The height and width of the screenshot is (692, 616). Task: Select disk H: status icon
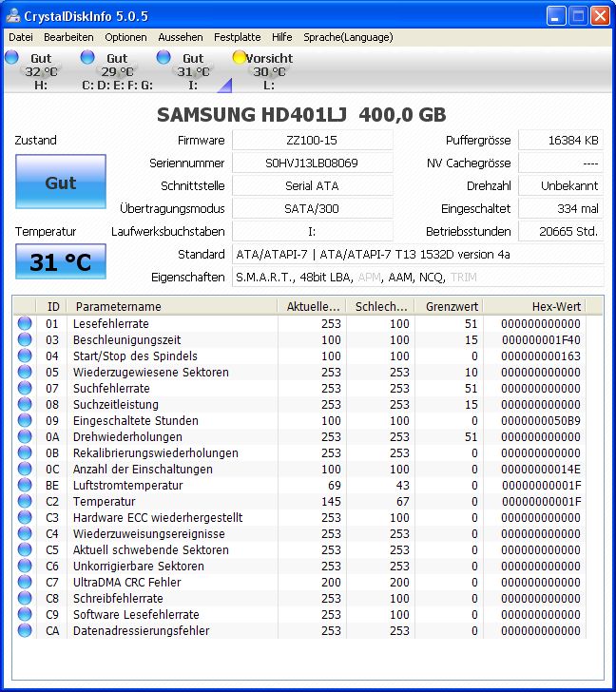[12, 57]
